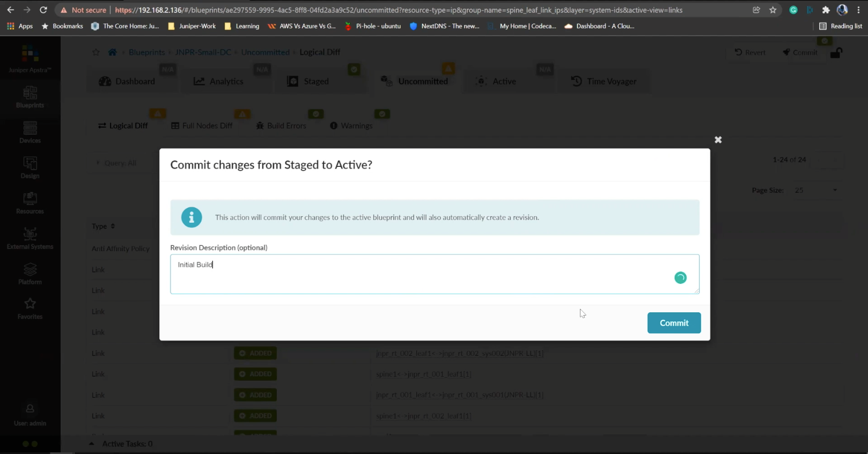Screen dimensions: 868x454
Task: Go back using the browser back arrow
Action: [x=10, y=10]
